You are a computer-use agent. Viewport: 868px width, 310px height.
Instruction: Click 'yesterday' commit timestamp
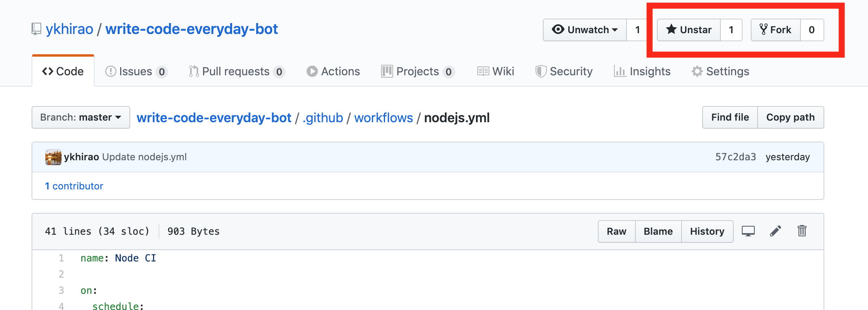coord(788,157)
